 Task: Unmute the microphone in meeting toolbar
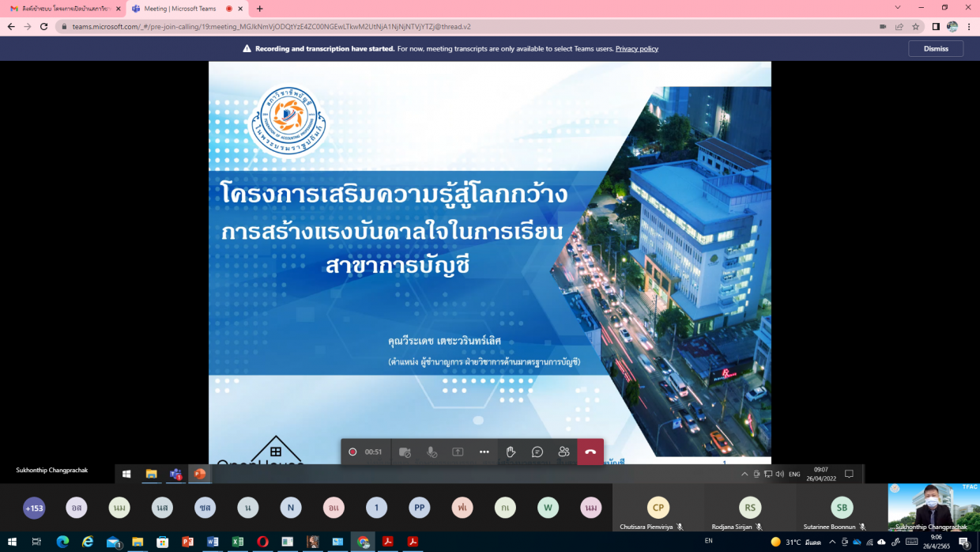click(x=432, y=452)
